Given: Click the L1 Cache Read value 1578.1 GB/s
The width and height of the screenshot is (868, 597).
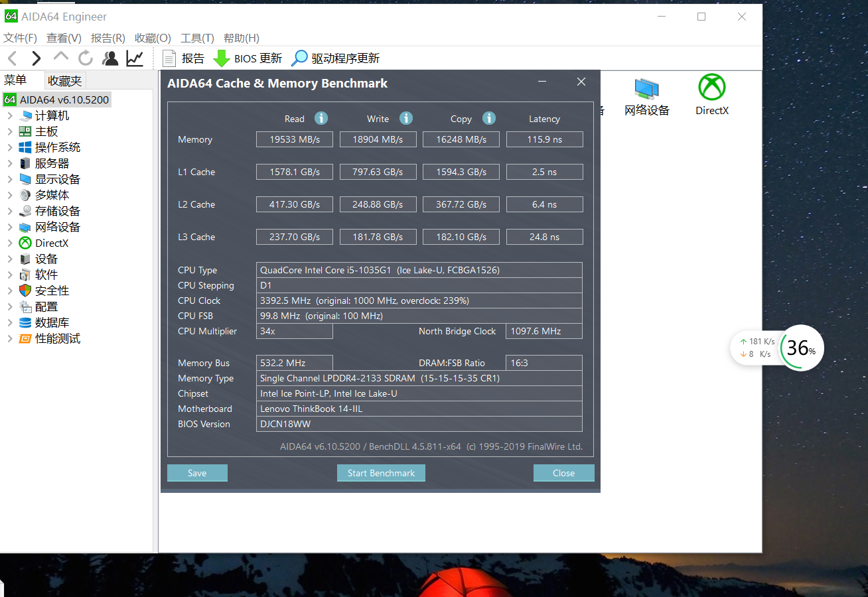Looking at the screenshot, I should coord(295,172).
